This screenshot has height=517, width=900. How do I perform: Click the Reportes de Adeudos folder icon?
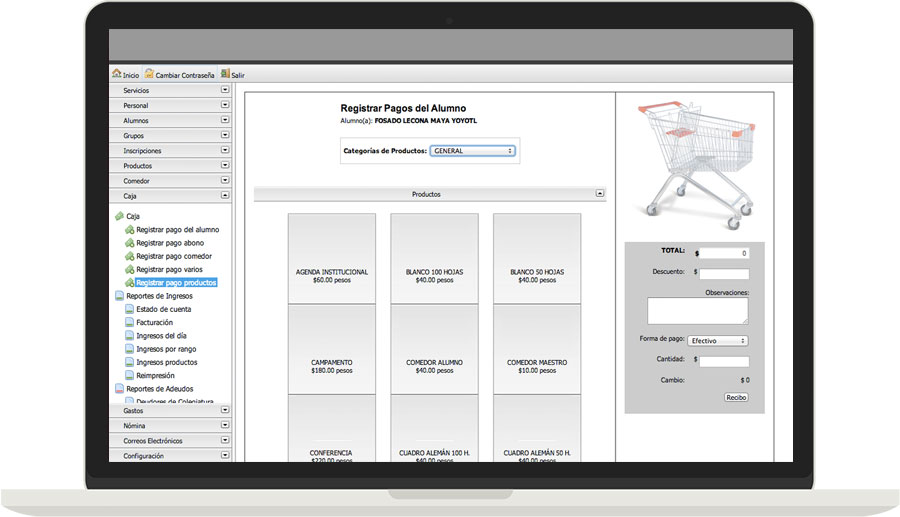[x=119, y=388]
